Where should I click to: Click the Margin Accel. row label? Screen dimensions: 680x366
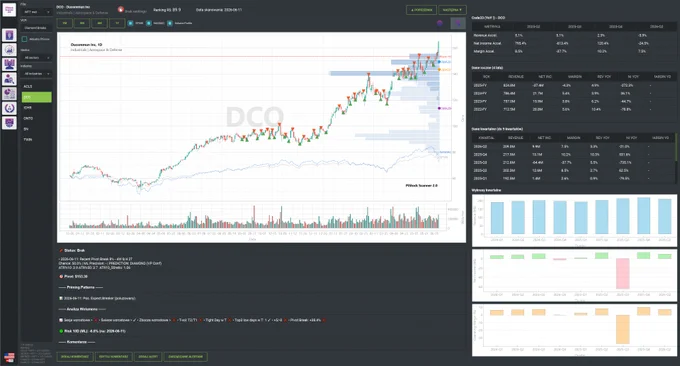484,51
